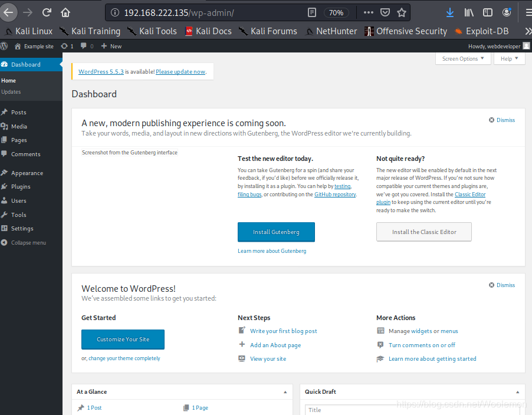532x415 pixels.
Task: Open the Posts menu
Action: (18, 112)
